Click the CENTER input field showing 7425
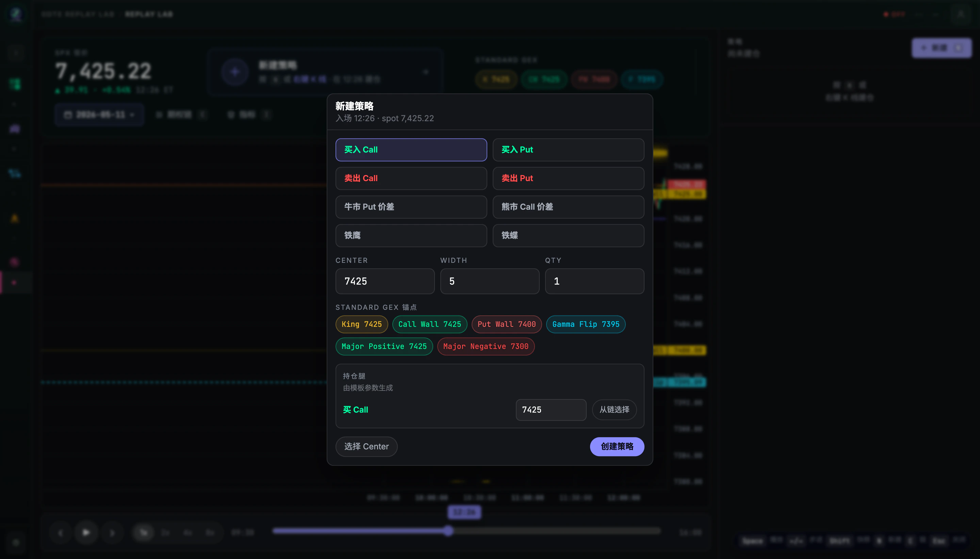Viewport: 980px width, 559px height. [385, 282]
